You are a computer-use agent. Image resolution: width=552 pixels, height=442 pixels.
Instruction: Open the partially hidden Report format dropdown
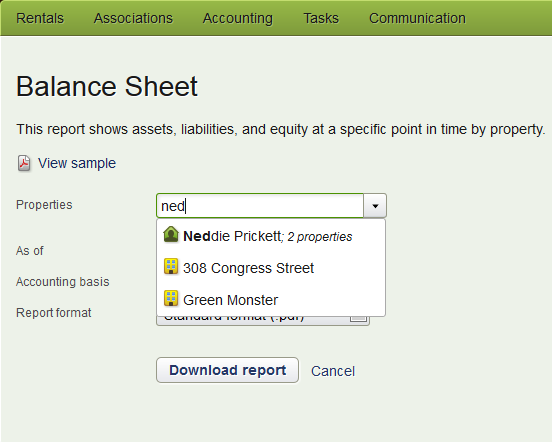(x=263, y=321)
